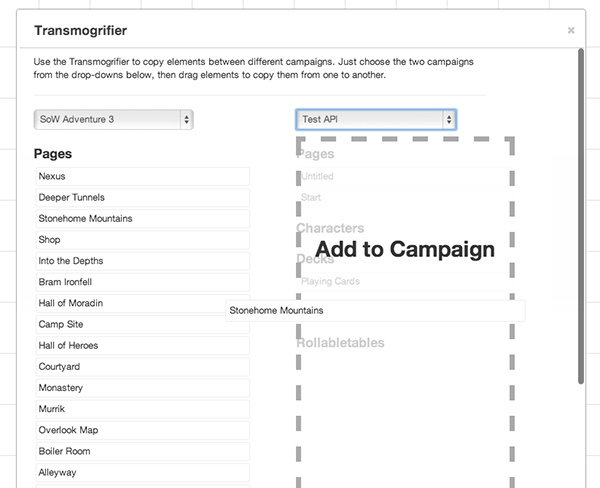Viewport: 600px width, 488px height.
Task: Click the Stonehome Mountains page in list
Action: (141, 218)
